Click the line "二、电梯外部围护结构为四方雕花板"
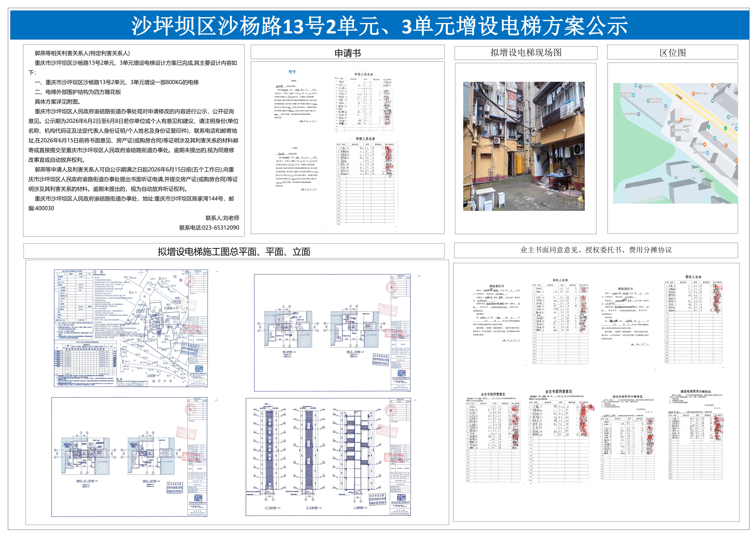 [78, 92]
